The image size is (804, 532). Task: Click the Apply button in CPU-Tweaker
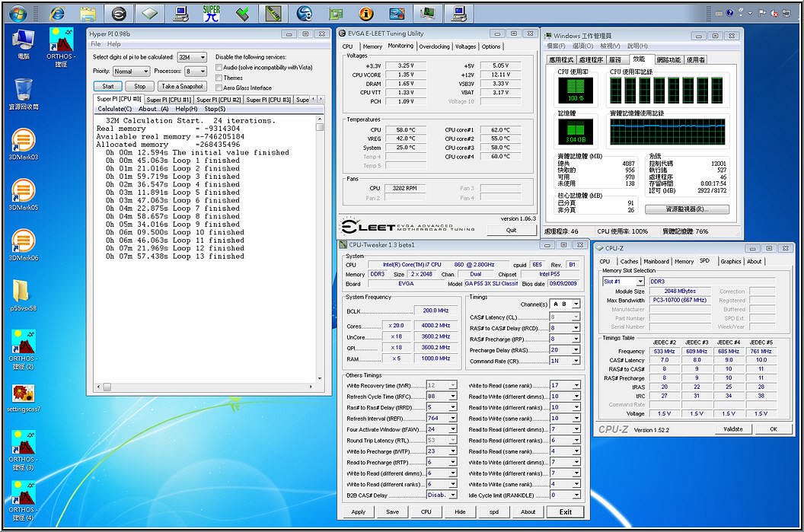tap(359, 511)
